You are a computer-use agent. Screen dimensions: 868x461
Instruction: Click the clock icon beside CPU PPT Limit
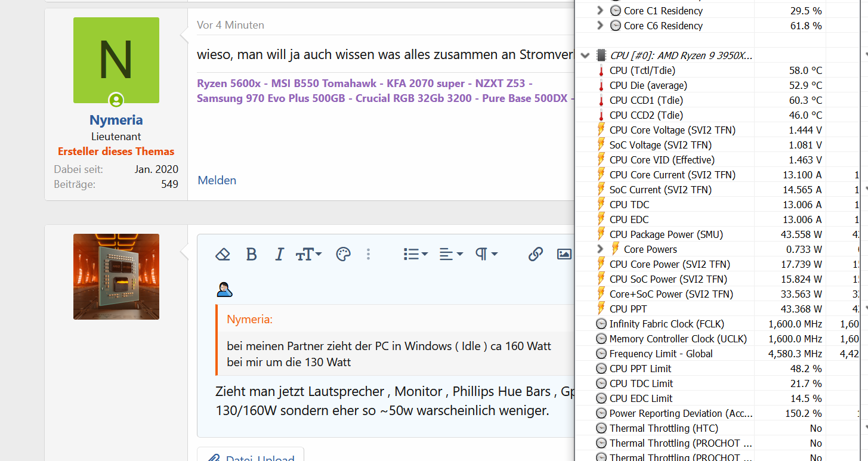(601, 369)
